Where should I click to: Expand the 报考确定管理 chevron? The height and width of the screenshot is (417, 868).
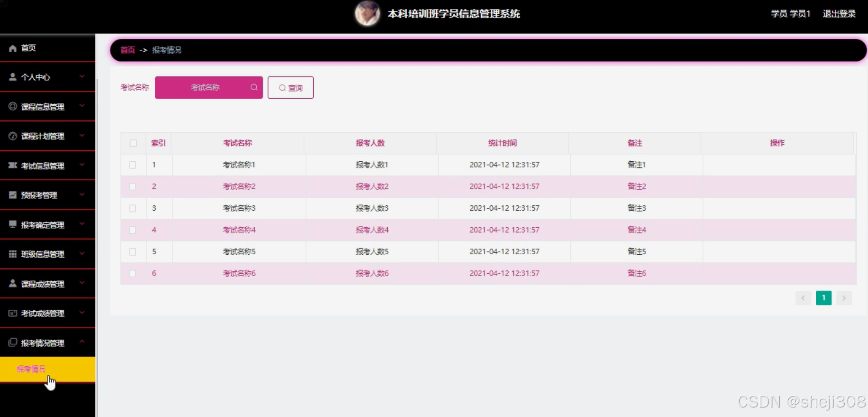82,224
